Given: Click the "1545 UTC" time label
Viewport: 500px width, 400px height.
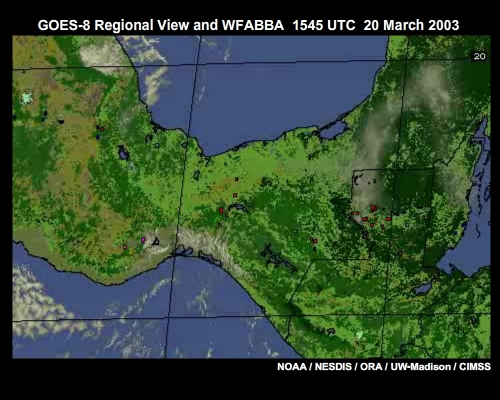Looking at the screenshot, I should (x=324, y=25).
